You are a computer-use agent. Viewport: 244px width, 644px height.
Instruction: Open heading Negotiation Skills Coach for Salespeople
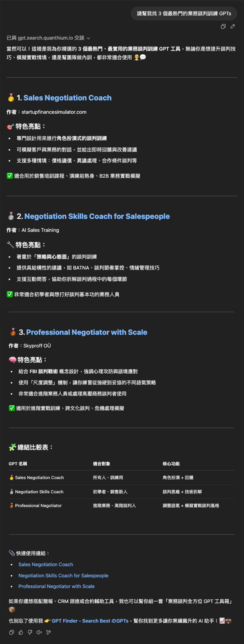pos(97,216)
